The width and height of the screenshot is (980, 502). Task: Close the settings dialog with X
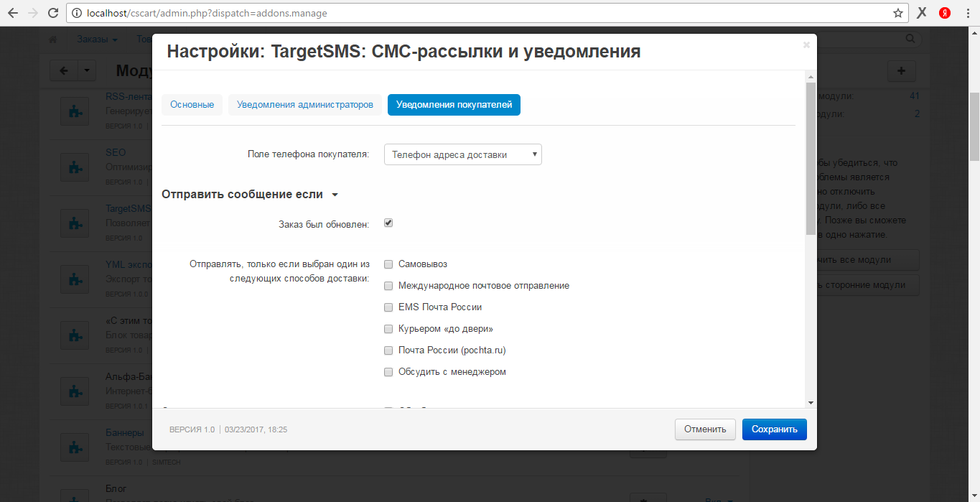806,45
